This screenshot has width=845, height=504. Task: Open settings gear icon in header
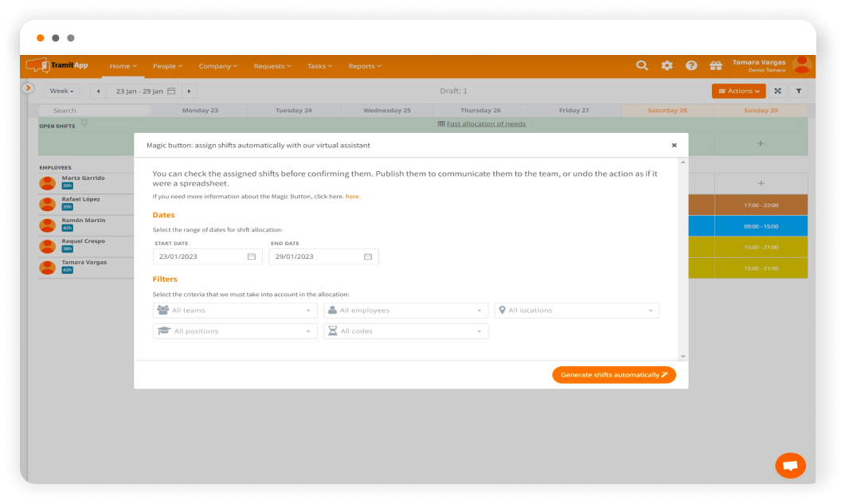tap(667, 66)
